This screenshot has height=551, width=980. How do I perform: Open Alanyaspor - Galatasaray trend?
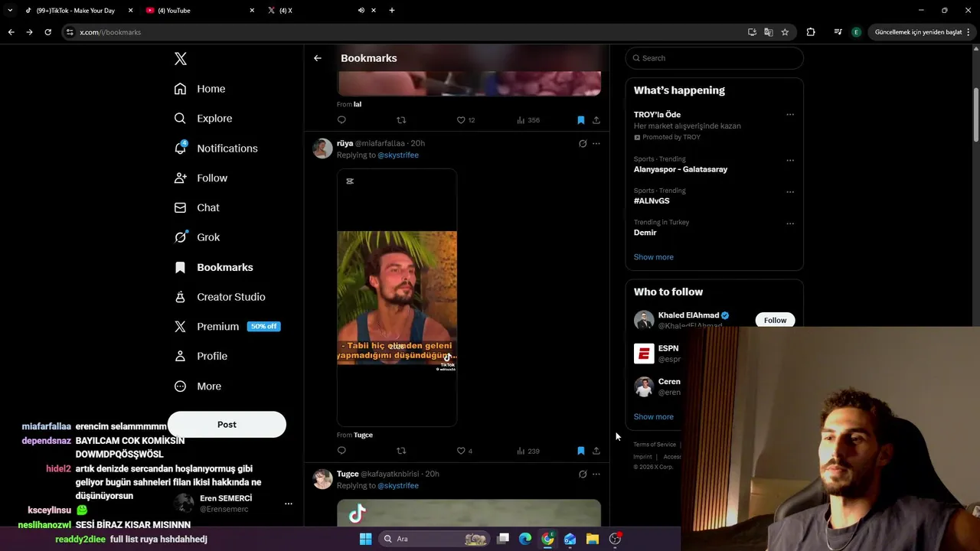(680, 169)
